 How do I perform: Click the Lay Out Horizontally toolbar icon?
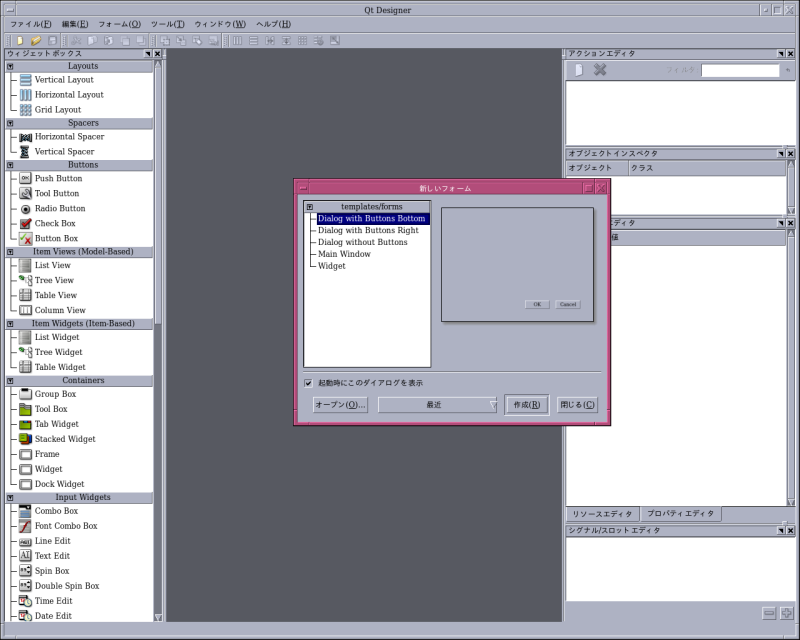pyautogui.click(x=237, y=40)
